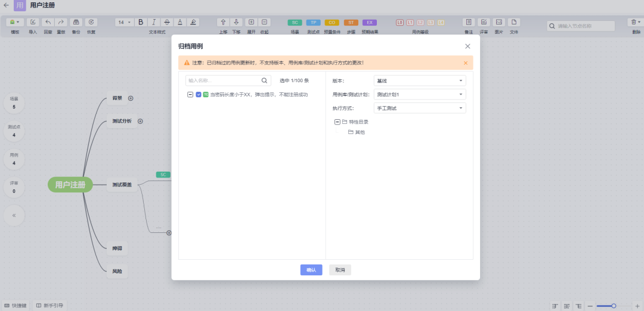Select the 当密码长度小于XX test case text
Image resolution: width=644 pixels, height=311 pixels.
[259, 94]
